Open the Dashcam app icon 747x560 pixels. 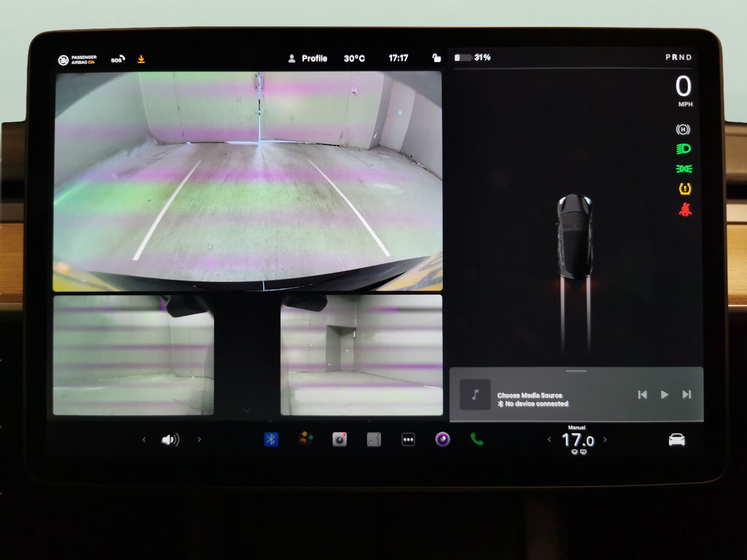[340, 439]
